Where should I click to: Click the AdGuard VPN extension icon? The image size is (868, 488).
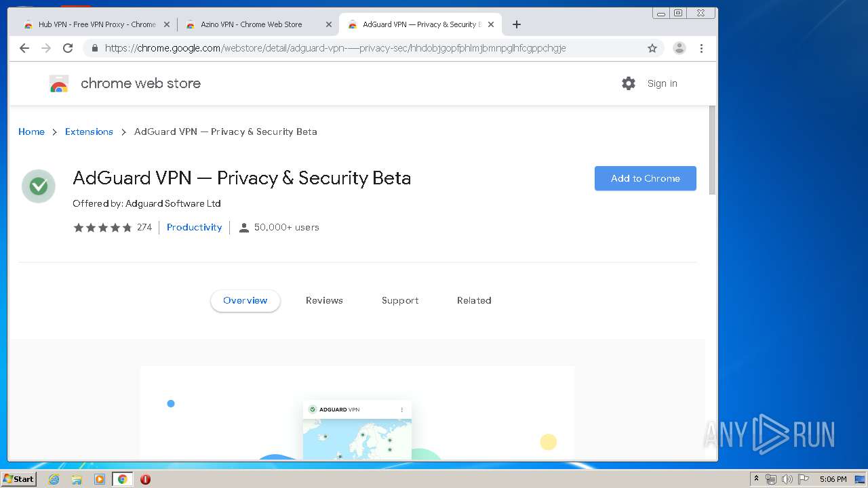click(39, 186)
